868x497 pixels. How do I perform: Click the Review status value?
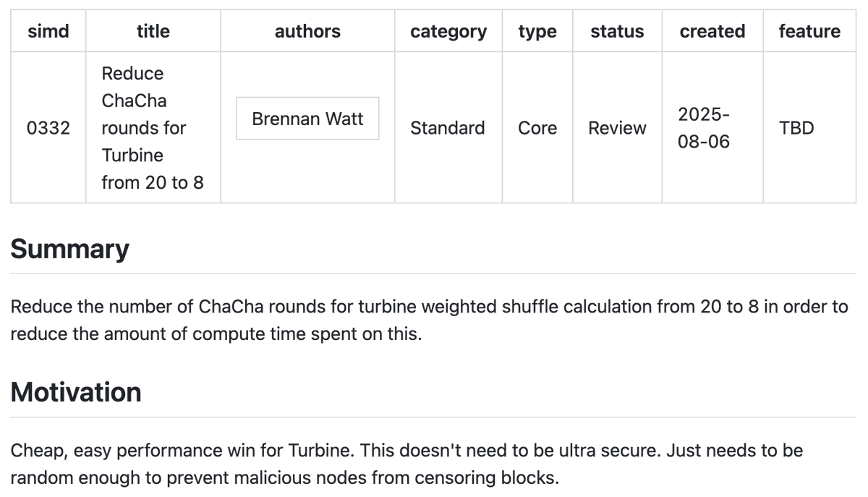coord(617,128)
